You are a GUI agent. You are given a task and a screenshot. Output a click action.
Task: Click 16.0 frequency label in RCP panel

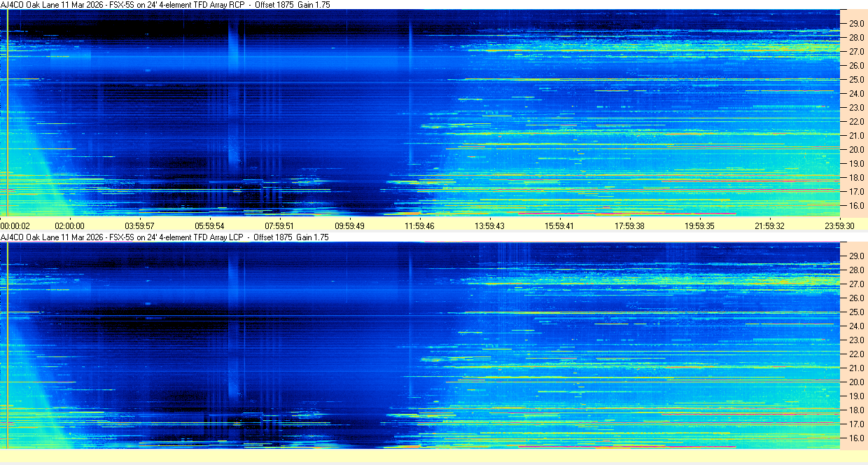coord(857,206)
